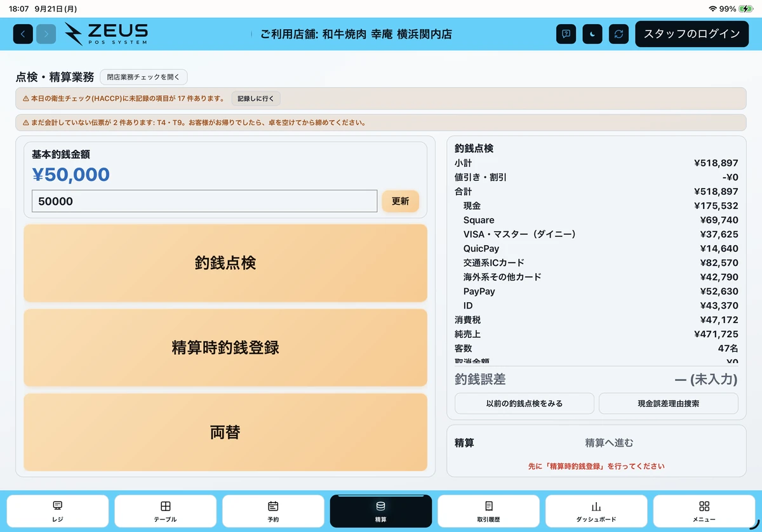Screen dimensions: 762x532
Task: Click the 純売上 amount ¥471,725
Action: tap(716, 334)
